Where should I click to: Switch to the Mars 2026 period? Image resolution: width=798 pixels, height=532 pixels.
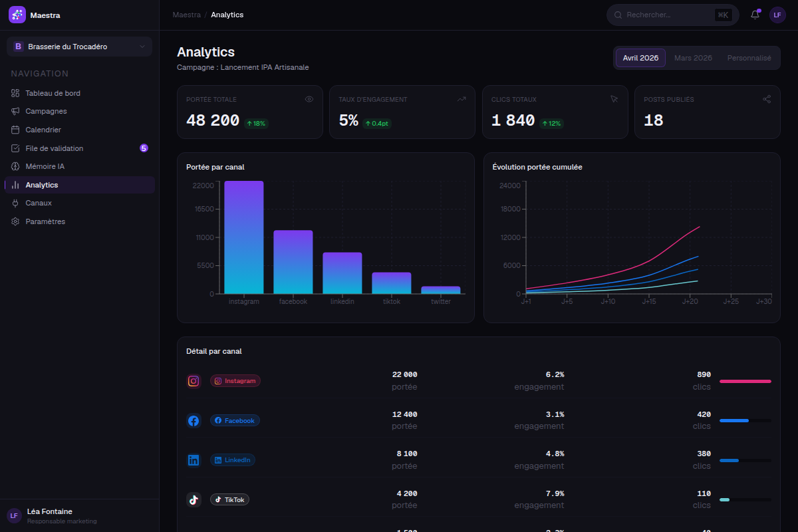coord(693,58)
